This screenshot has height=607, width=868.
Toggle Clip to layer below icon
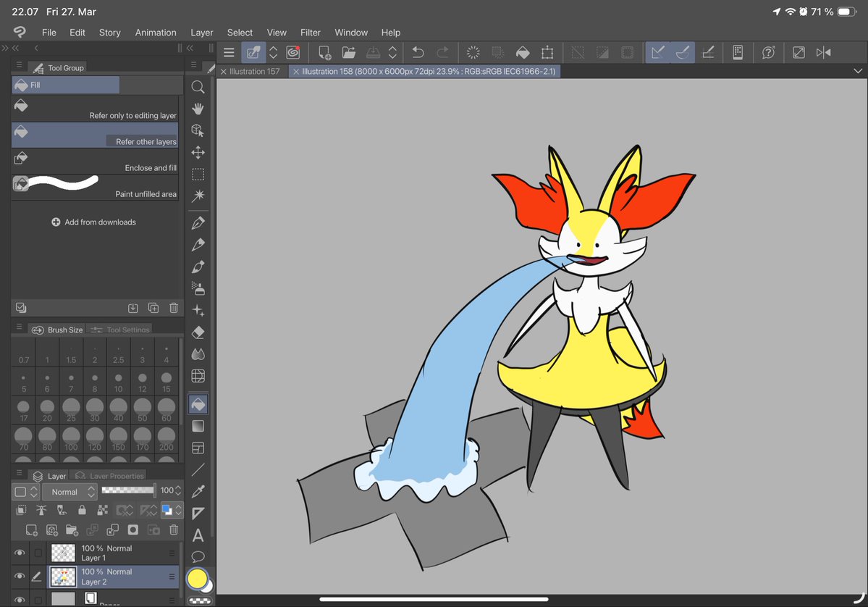22,510
